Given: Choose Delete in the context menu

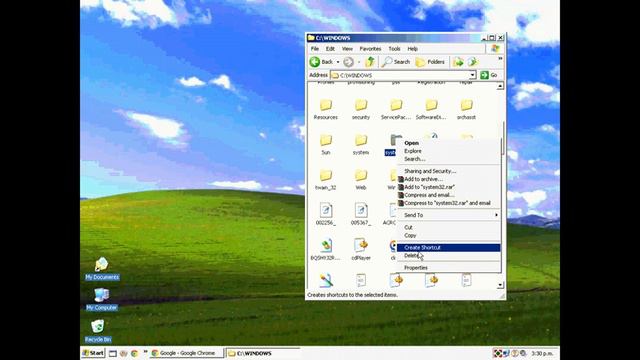Looking at the screenshot, I should click(449, 256).
